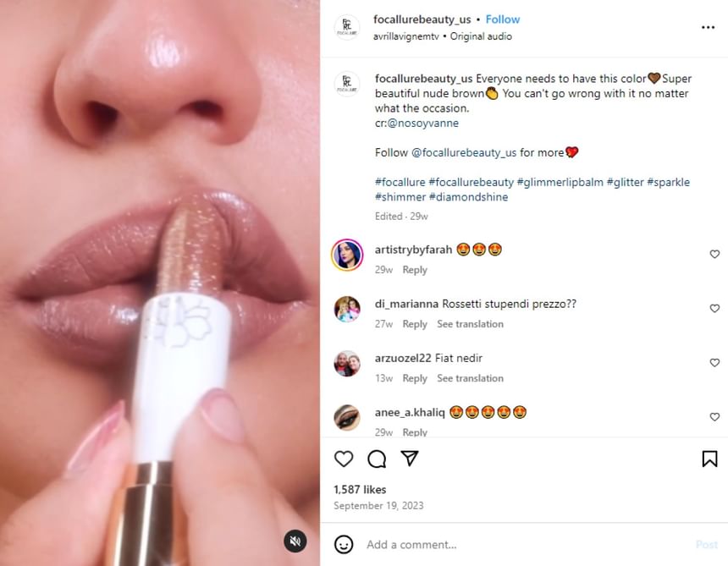Image resolution: width=728 pixels, height=566 pixels.
Task: Like the post with heart icon
Action: pos(344,459)
